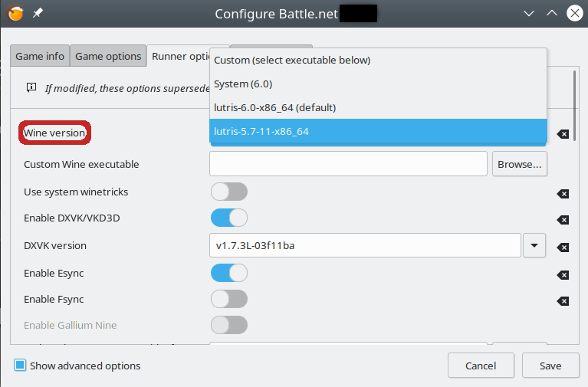Viewport: 588px width, 387px height.
Task: Reset the Wine version option
Action: point(563,134)
